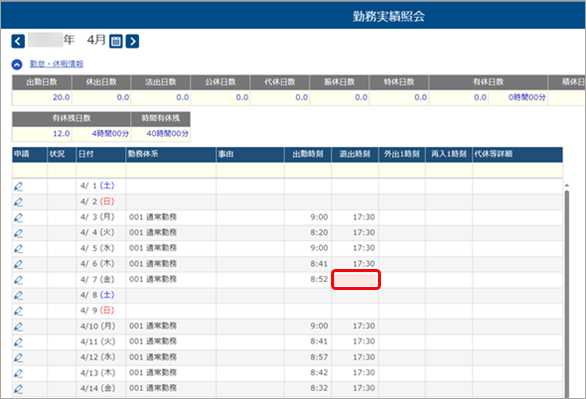The height and width of the screenshot is (399, 586).
Task: Click the 有休日数 summary header
Action: click(x=488, y=82)
